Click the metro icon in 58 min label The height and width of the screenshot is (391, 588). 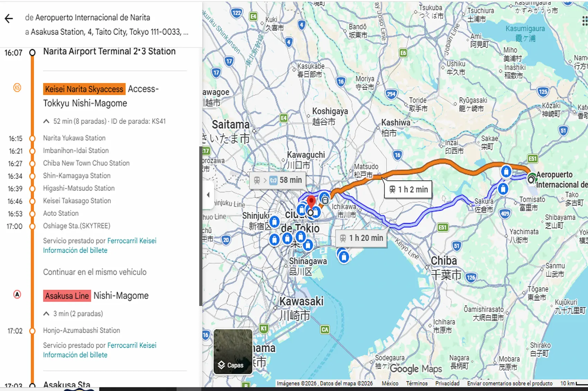tap(273, 180)
